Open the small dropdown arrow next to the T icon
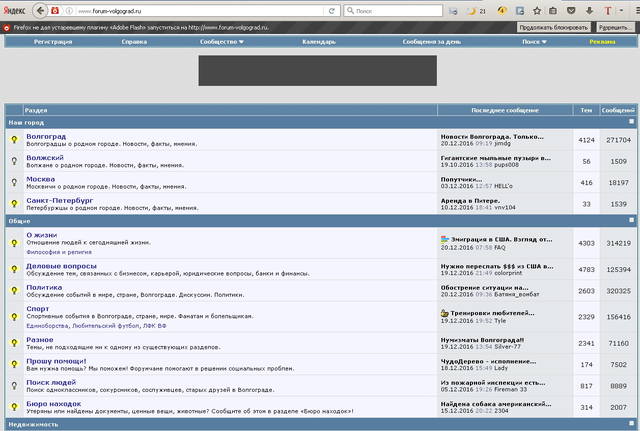Screen dimensions: 640x431 (621, 11)
